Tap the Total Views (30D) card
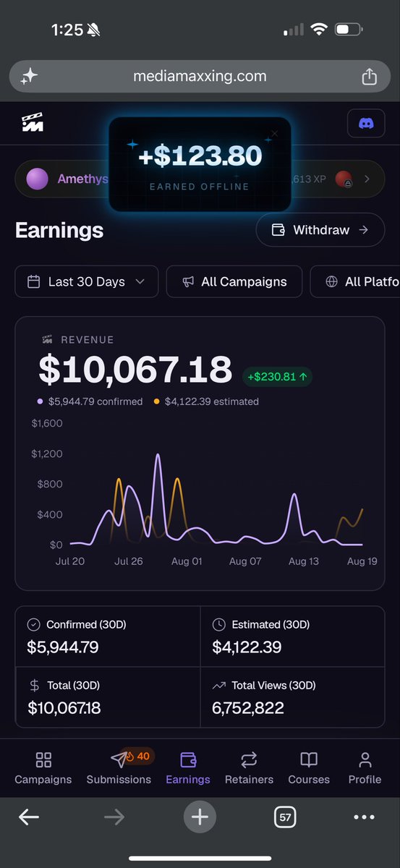 tap(293, 697)
